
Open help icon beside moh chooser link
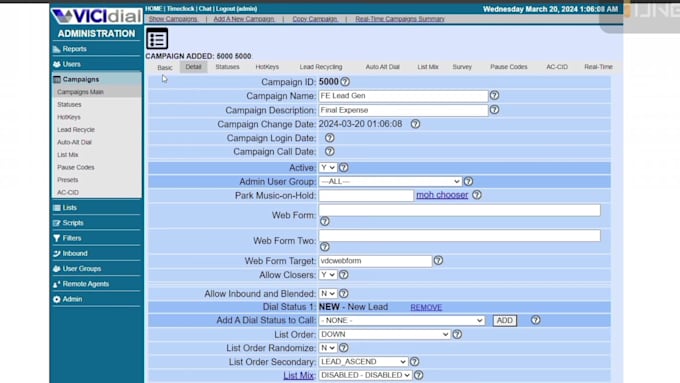click(x=477, y=195)
